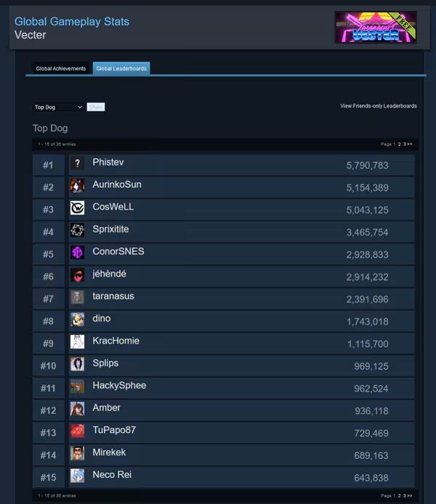
Task: Open the Vecter game banner image
Action: (376, 28)
